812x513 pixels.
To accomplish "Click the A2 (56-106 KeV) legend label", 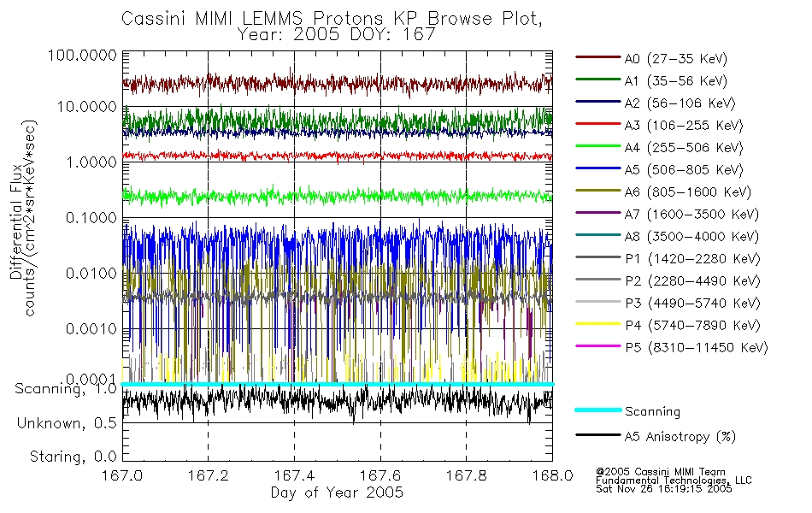I will coord(680,103).
